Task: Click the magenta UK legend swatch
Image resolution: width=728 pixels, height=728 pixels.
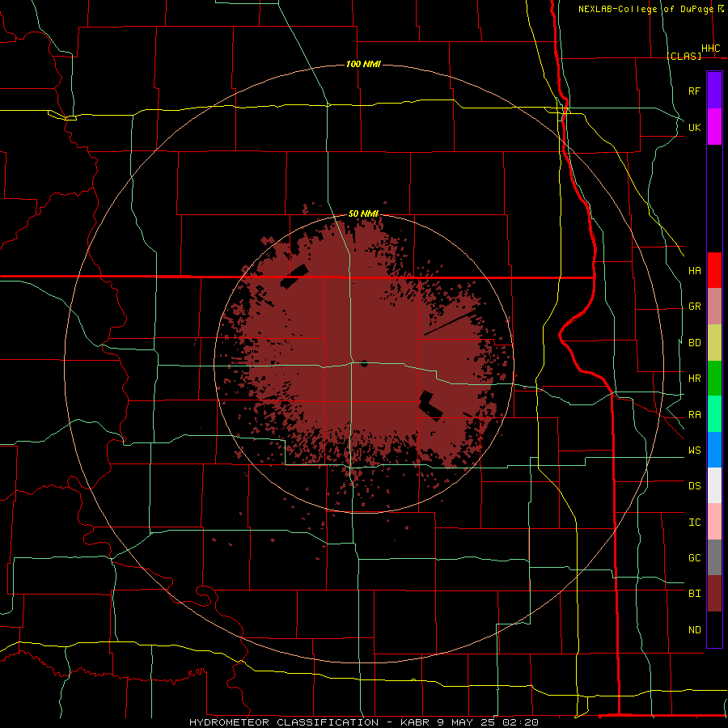Action: tap(714, 127)
